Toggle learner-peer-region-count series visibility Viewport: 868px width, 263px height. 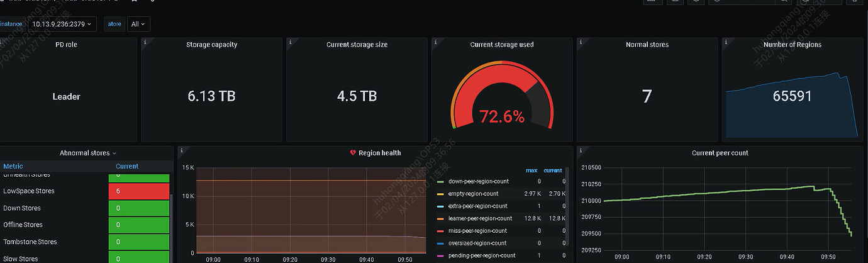click(480, 218)
